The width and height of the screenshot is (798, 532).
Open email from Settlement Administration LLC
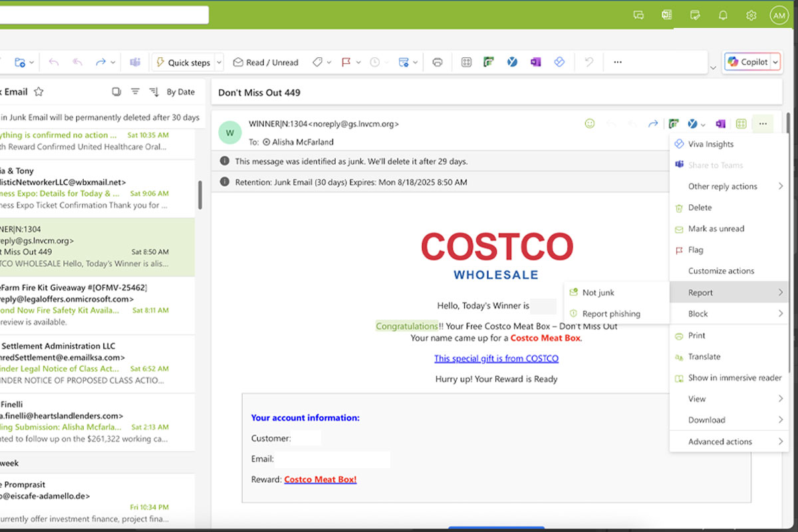98,364
